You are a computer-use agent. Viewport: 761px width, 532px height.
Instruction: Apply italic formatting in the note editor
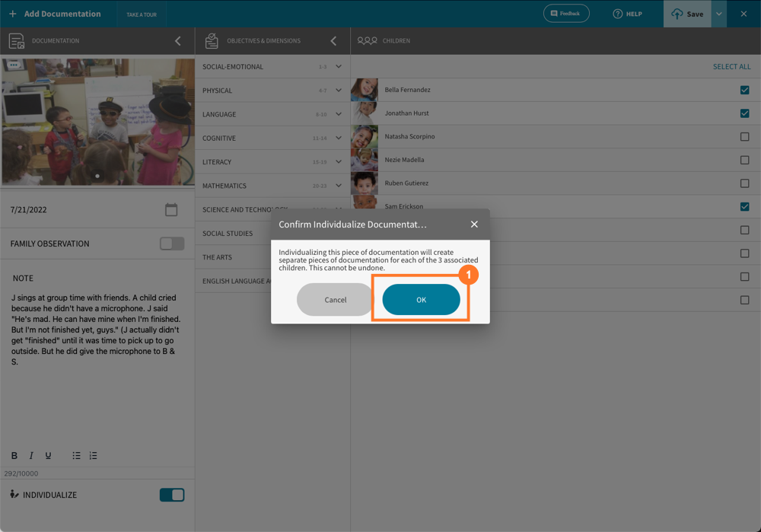coord(30,455)
